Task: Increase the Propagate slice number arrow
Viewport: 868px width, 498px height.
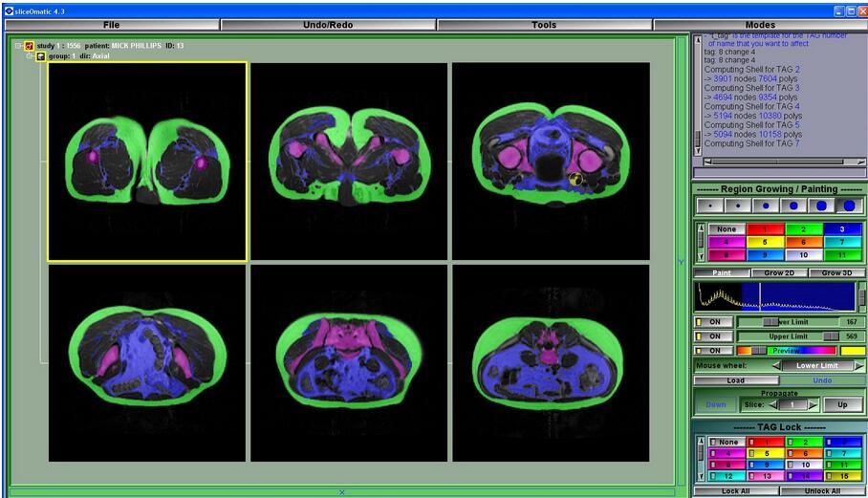Action: pyautogui.click(x=813, y=404)
